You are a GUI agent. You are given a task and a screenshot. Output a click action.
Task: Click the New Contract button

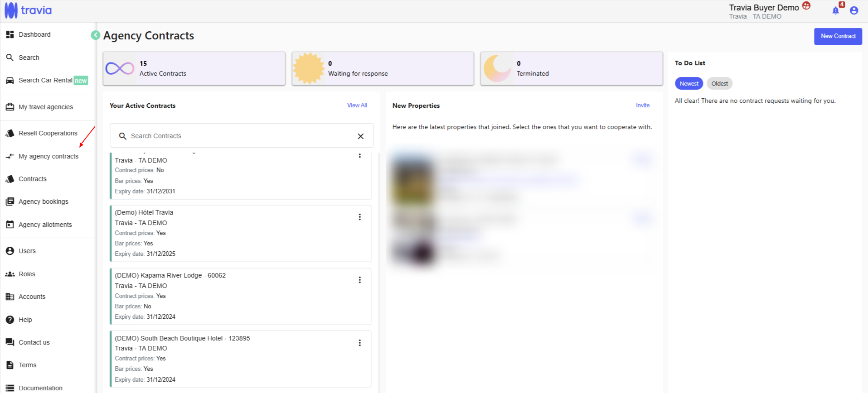click(x=838, y=36)
